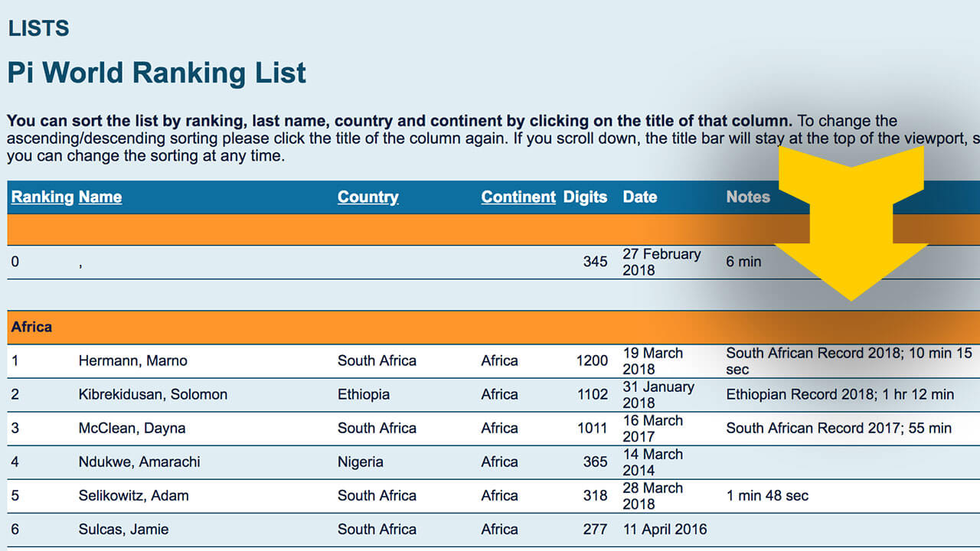Click the Notes column header
This screenshot has width=980, height=551.
[747, 197]
